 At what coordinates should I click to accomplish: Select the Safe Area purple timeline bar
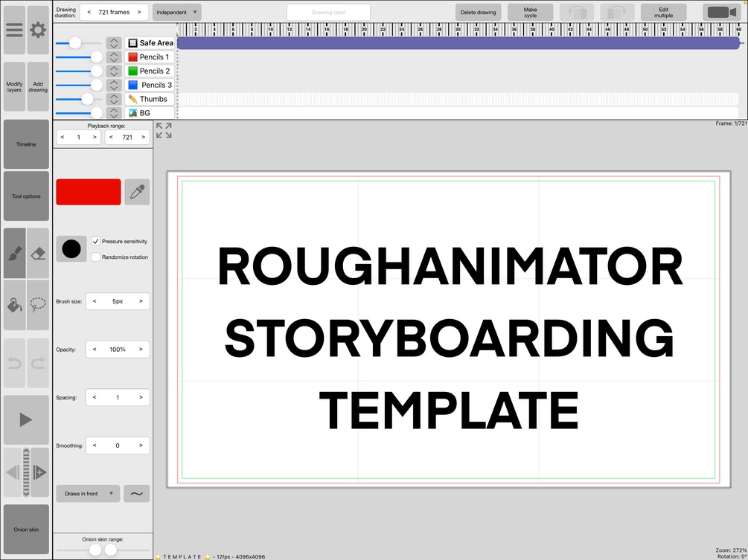point(458,43)
